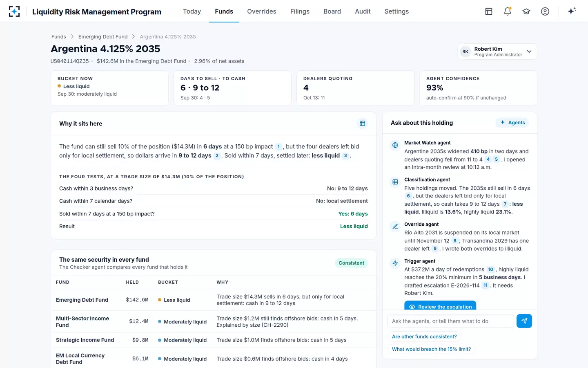Open citation 10 after redemptions
The image size is (588, 368).
coord(491,269)
